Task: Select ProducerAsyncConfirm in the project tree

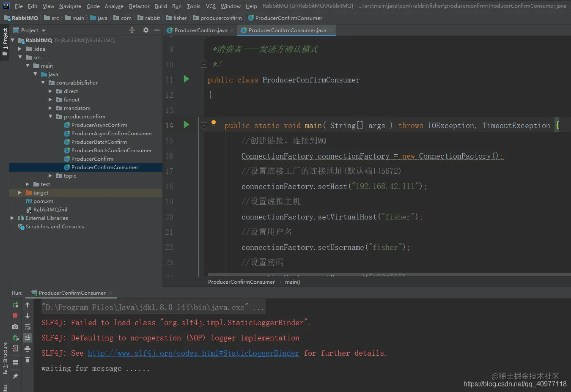Action: [x=99, y=125]
